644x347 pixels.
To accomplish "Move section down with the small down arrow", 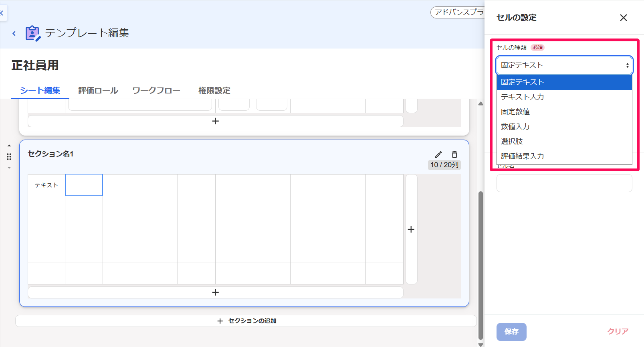I will point(9,168).
